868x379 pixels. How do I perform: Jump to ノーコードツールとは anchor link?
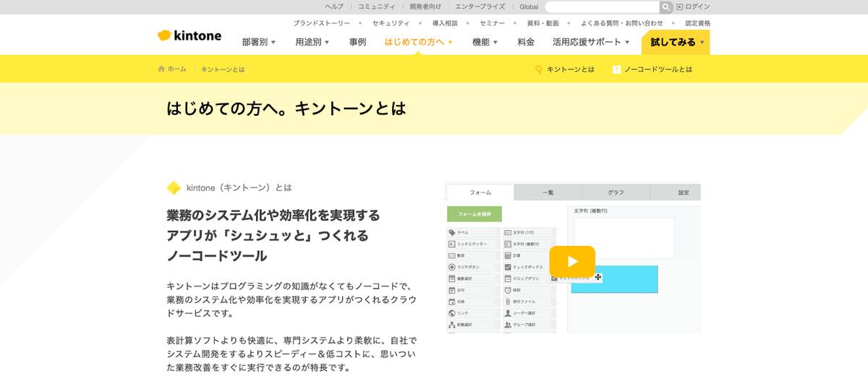pyautogui.click(x=652, y=69)
